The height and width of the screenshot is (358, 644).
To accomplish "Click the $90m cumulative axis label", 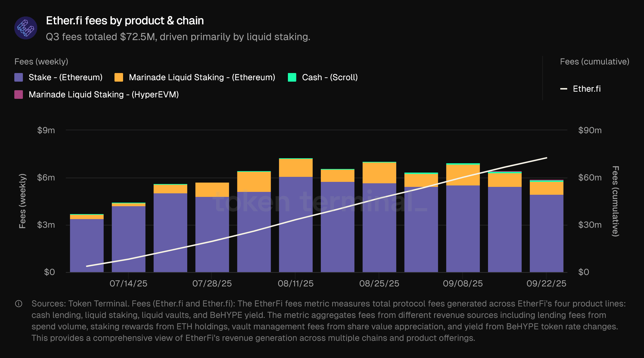I will [x=590, y=130].
